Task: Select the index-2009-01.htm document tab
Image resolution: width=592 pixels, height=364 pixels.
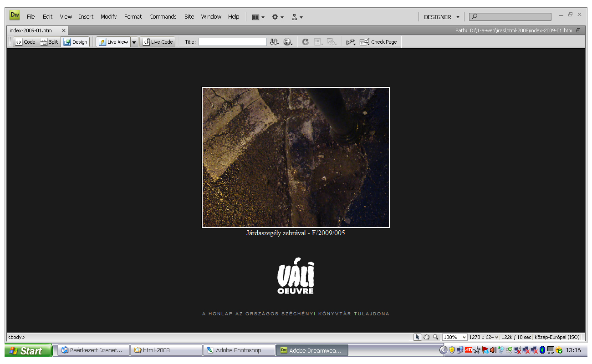Action: tap(31, 30)
